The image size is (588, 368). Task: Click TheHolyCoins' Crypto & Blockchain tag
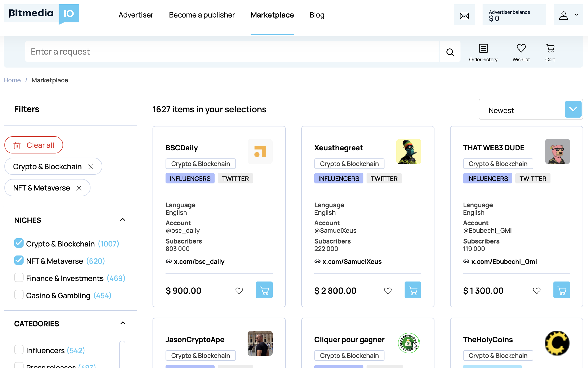point(498,356)
